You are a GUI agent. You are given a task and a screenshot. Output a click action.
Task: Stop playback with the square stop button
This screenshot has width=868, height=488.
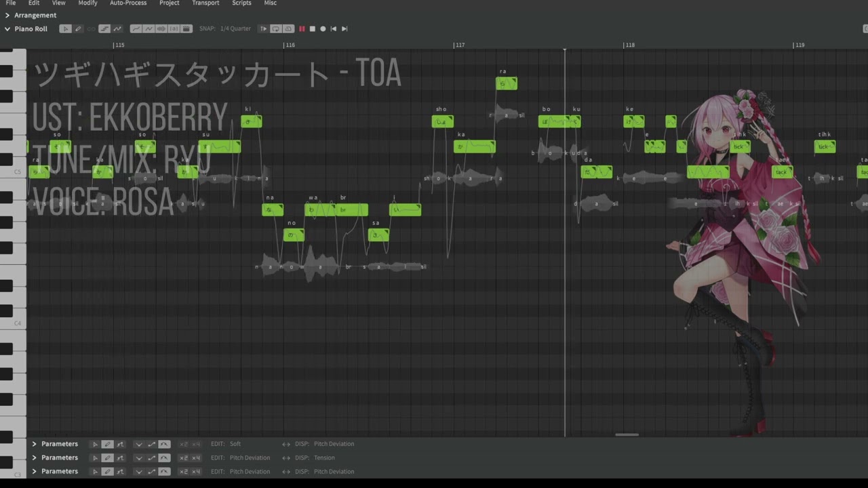pyautogui.click(x=312, y=28)
